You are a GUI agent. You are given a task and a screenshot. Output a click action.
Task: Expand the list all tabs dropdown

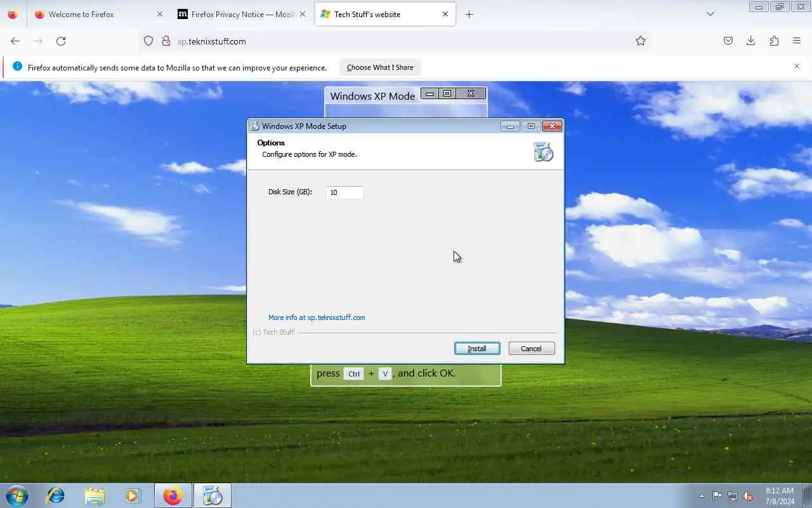pyautogui.click(x=710, y=14)
